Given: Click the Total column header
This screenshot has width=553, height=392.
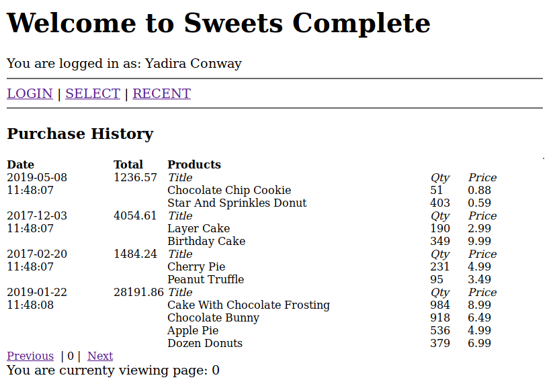Looking at the screenshot, I should point(128,164).
